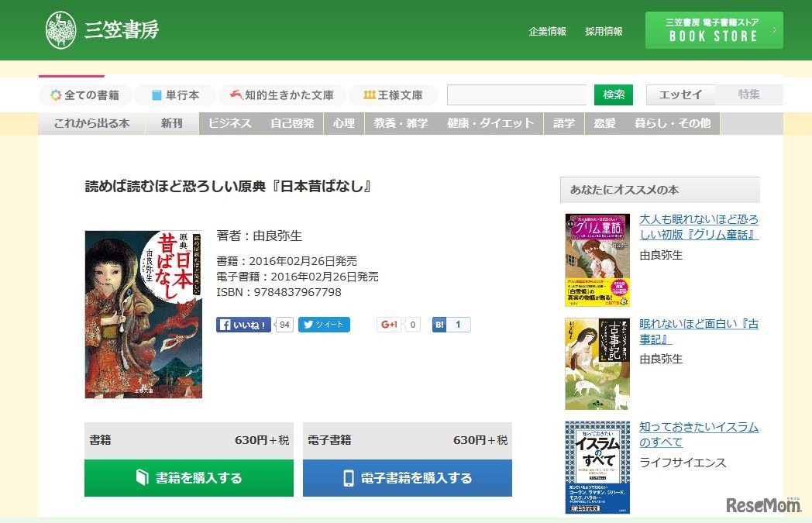Click the search input field

coord(516,94)
